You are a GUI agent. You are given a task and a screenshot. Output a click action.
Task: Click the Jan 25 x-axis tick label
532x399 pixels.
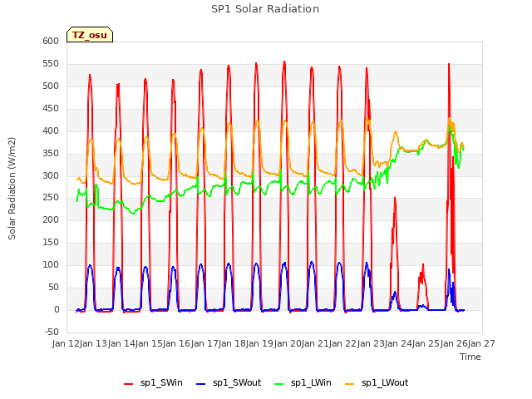426,343
